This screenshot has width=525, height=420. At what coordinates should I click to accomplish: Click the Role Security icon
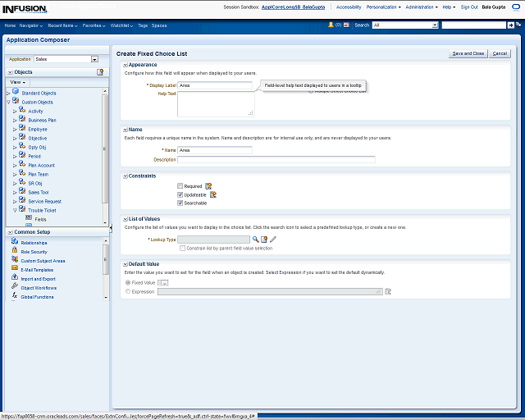[15, 252]
